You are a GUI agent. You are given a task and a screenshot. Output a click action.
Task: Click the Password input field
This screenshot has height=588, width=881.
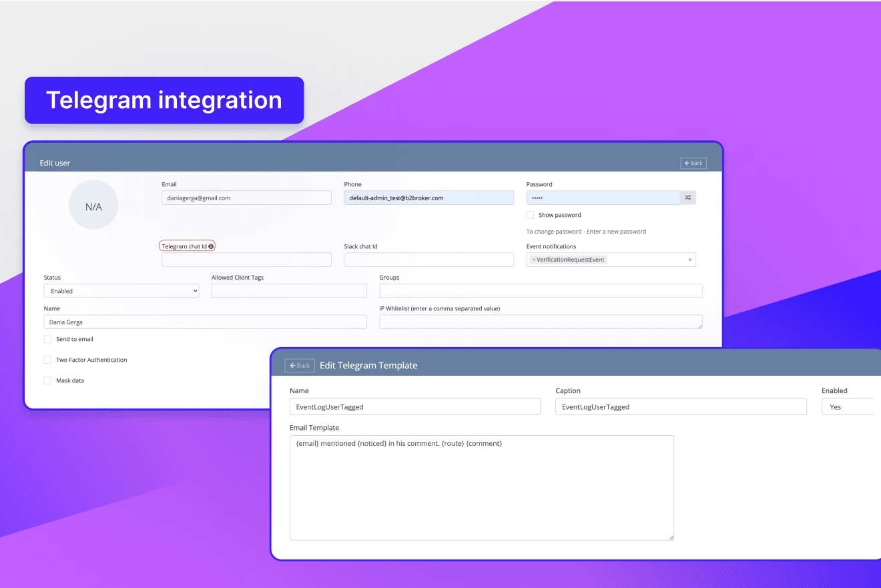(603, 198)
